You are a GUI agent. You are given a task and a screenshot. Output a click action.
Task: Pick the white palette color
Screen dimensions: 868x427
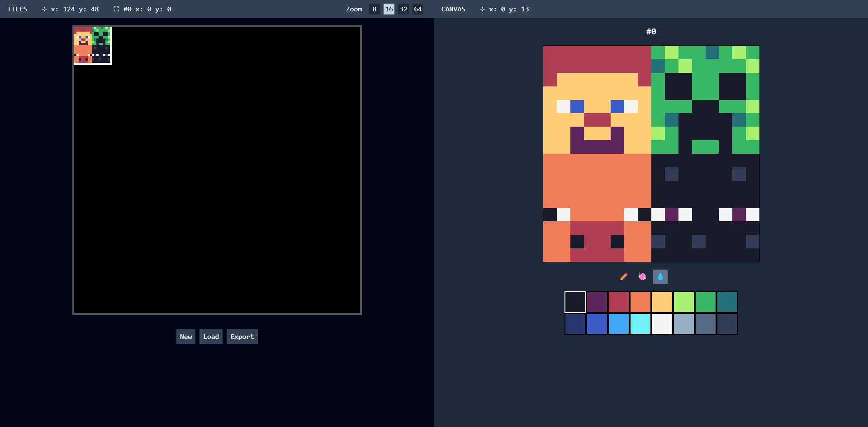(662, 324)
